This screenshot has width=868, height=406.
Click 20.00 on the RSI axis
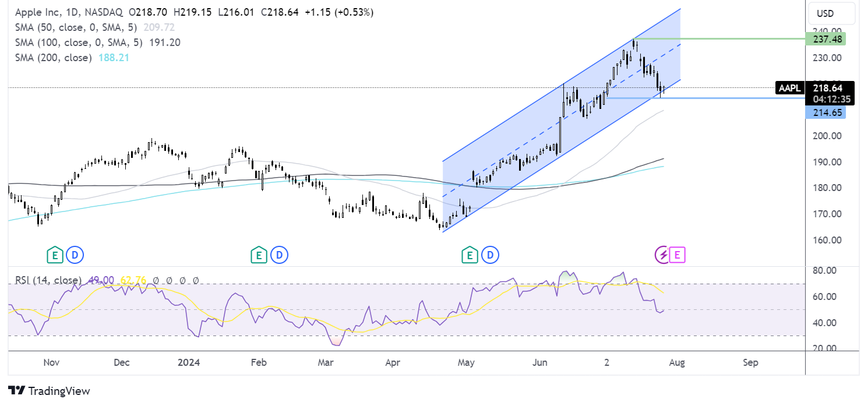click(x=825, y=348)
